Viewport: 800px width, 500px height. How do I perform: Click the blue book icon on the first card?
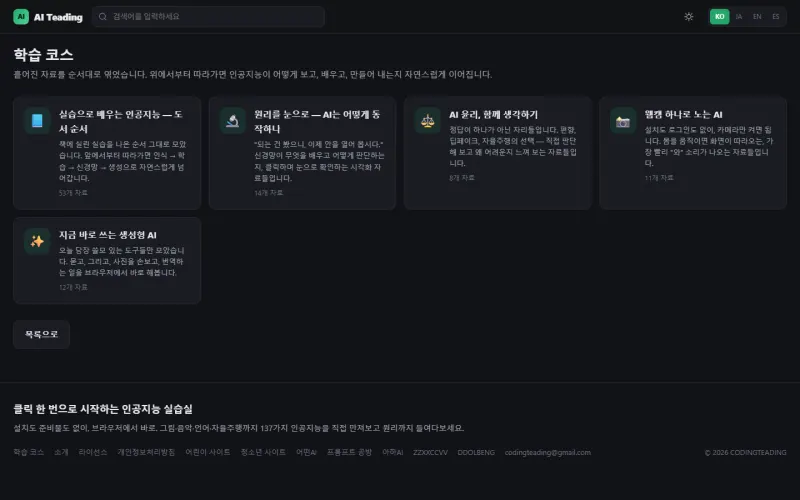37,120
